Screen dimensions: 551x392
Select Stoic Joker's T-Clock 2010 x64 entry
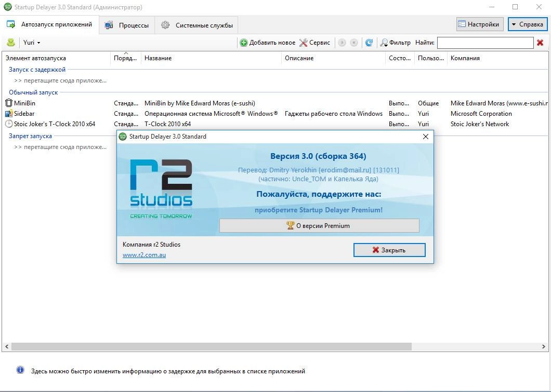pyautogui.click(x=55, y=124)
